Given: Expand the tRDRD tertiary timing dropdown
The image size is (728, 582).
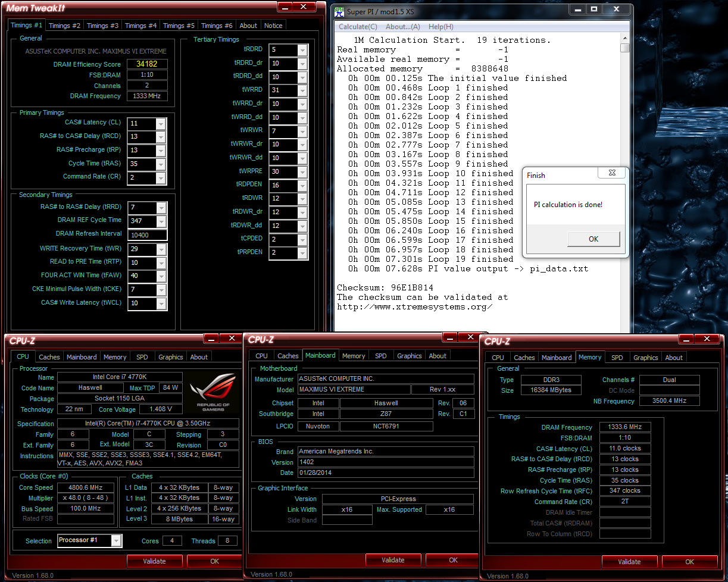Looking at the screenshot, I should pos(302,50).
